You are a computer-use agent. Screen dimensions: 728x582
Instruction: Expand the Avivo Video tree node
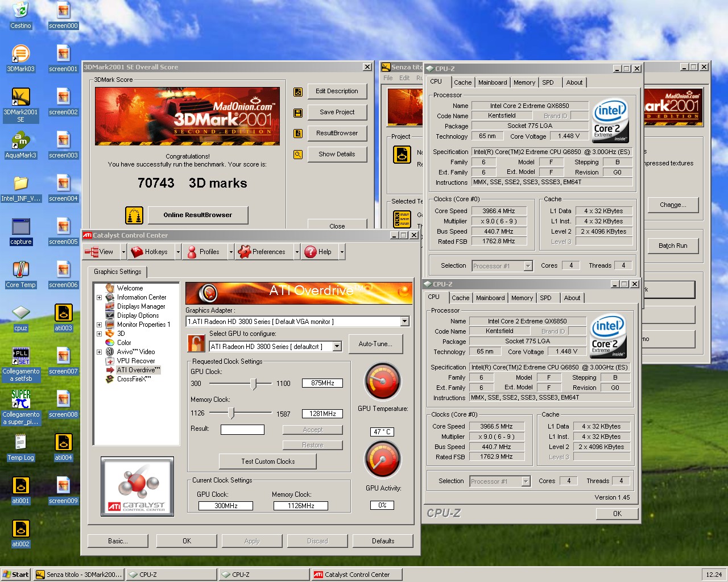pos(99,352)
